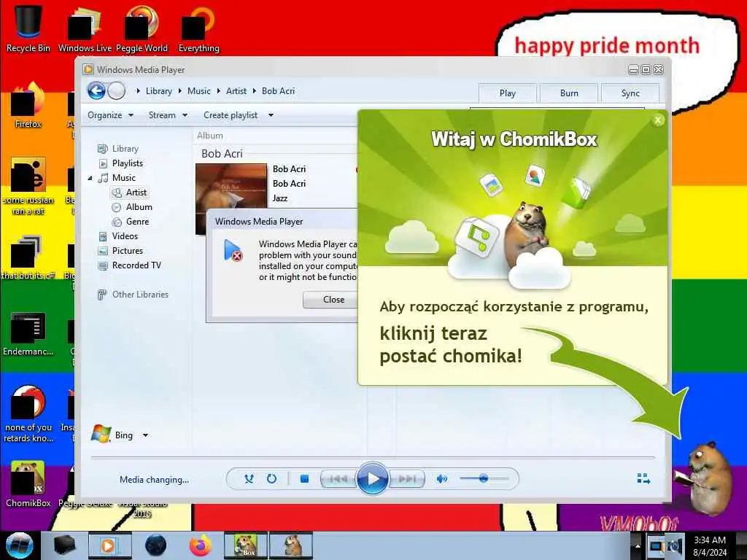Image resolution: width=747 pixels, height=560 pixels.
Task: Collapse the Music tree node
Action: click(90, 178)
